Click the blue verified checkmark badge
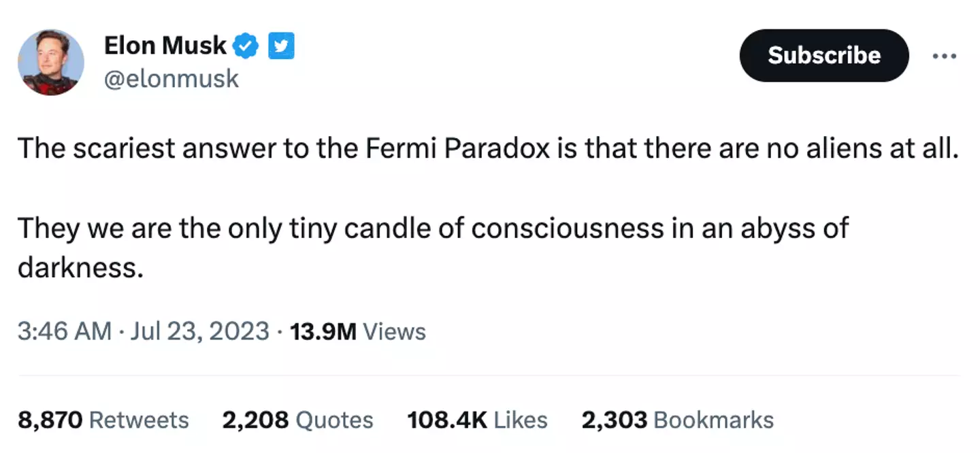The width and height of the screenshot is (980, 453). 246,46
